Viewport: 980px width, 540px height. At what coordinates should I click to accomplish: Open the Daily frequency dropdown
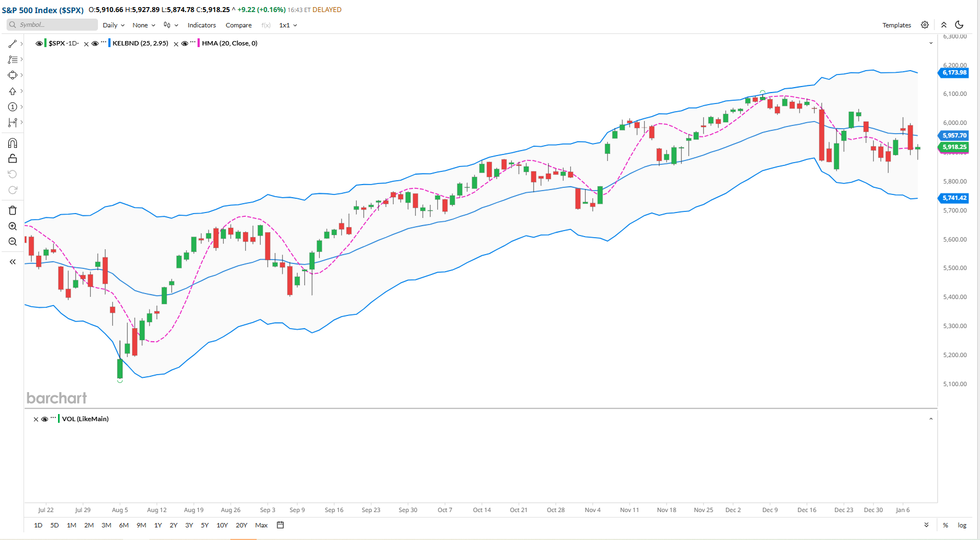[113, 25]
